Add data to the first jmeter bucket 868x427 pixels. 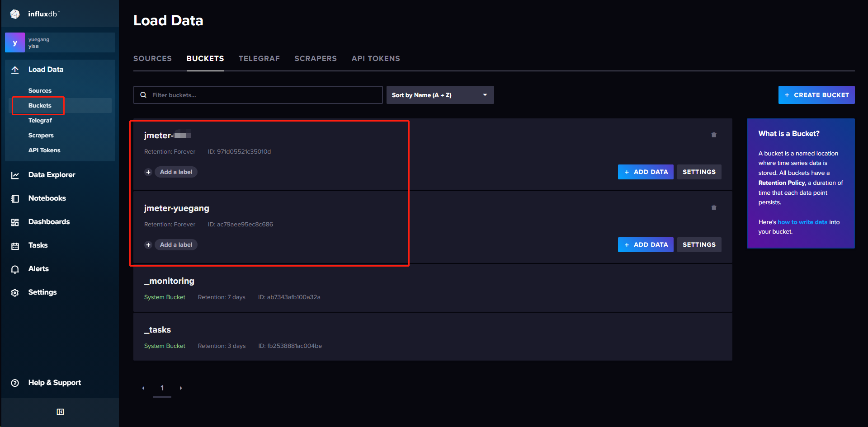tap(646, 172)
